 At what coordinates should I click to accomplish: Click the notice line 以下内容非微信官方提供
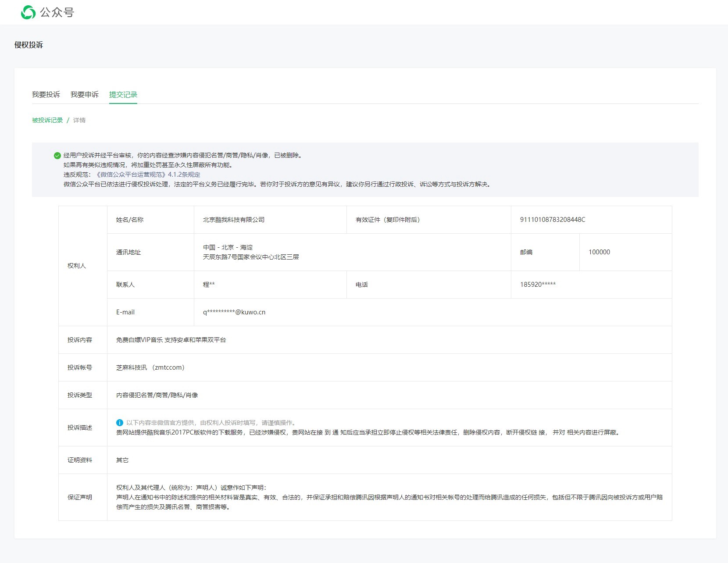212,423
